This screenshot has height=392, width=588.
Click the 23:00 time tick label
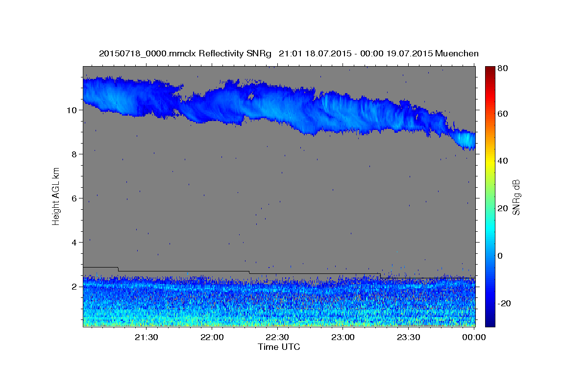343,337
